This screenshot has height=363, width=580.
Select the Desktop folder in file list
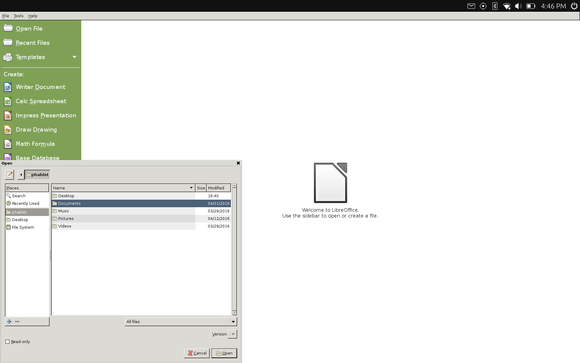coord(141,196)
